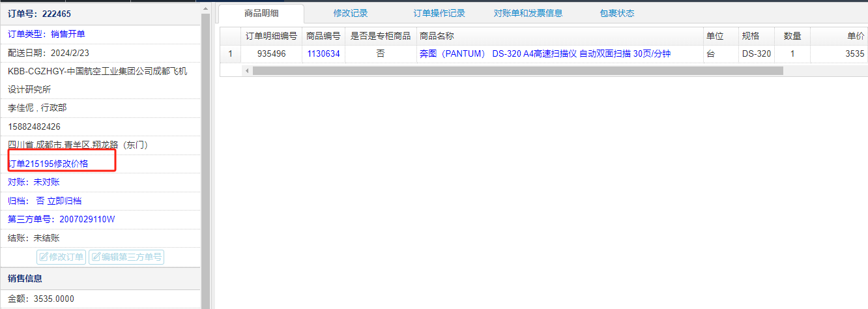The width and height of the screenshot is (868, 309).
Task: Click the 规格 column header
Action: click(756, 36)
